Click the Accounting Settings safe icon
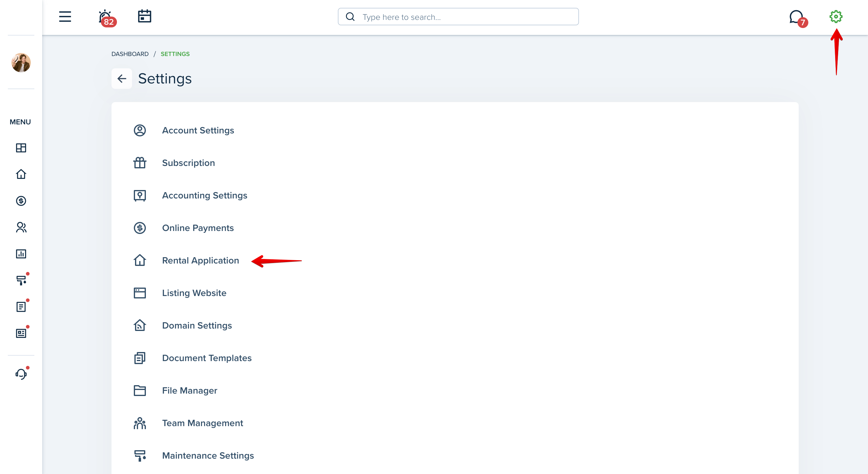Viewport: 868px width, 474px height. [140, 195]
